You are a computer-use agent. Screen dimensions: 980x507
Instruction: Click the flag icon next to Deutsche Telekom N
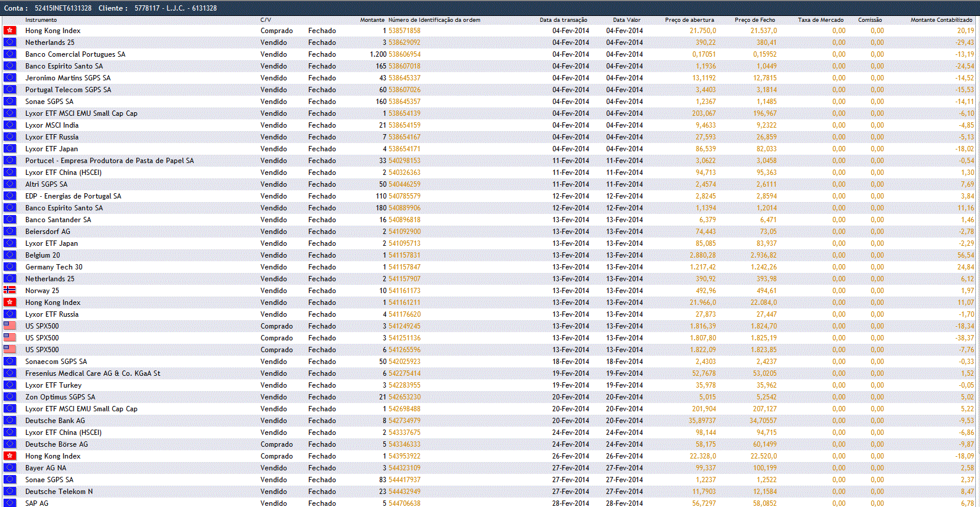[x=9, y=491]
